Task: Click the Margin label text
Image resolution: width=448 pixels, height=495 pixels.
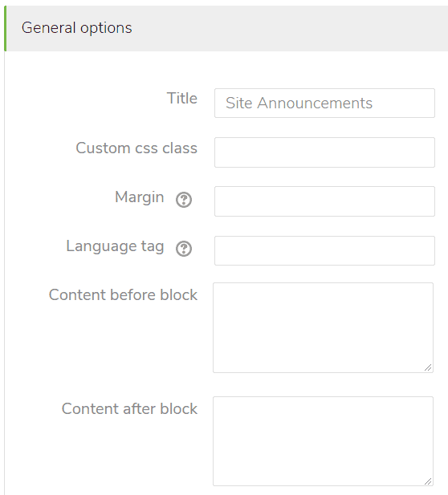Action: click(x=140, y=197)
